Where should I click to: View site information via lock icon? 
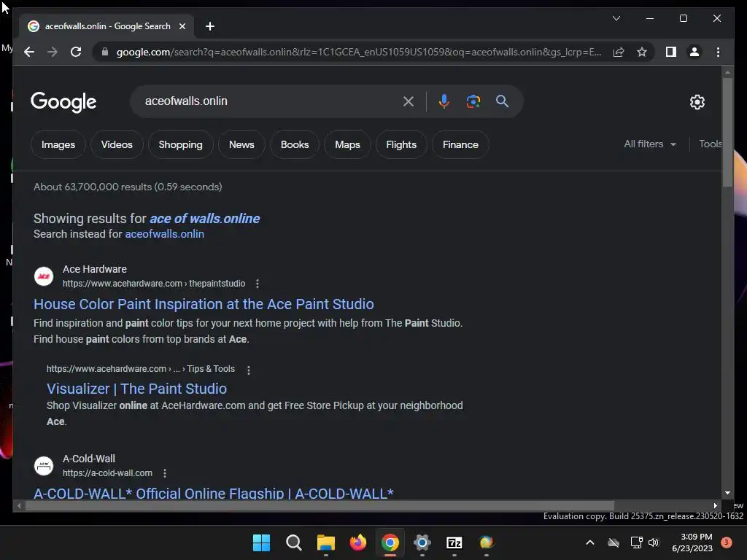pos(105,52)
